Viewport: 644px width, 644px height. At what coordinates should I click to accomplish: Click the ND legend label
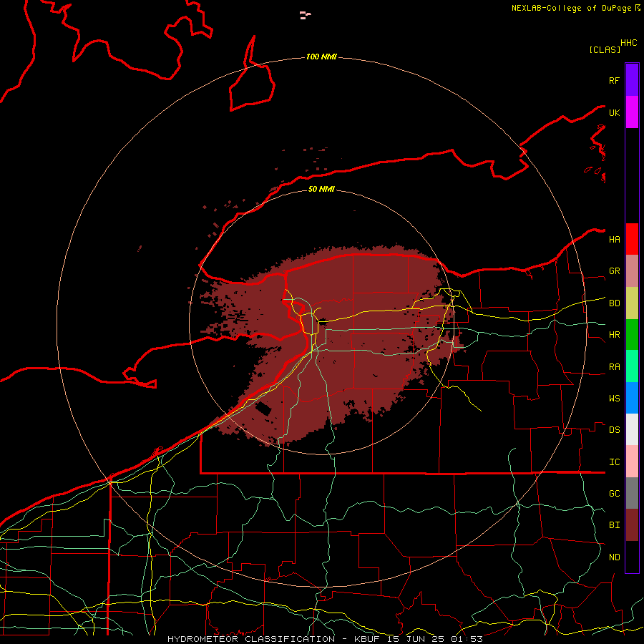tap(614, 557)
